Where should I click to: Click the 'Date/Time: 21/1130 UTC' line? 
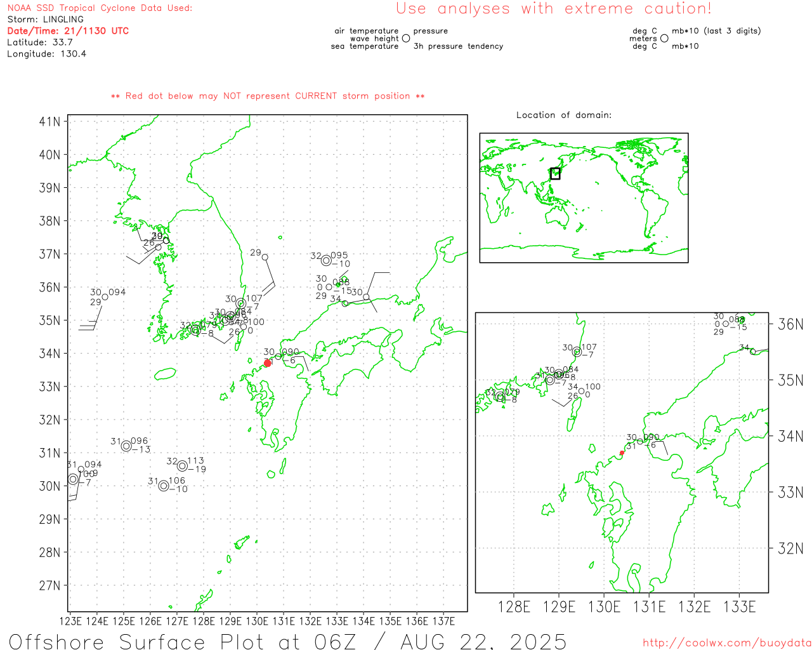click(x=68, y=30)
